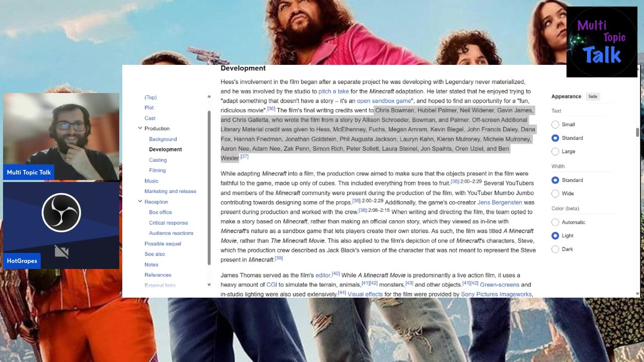The width and height of the screenshot is (644, 362).
Task: Click citation [44] reference
Action: (x=342, y=293)
